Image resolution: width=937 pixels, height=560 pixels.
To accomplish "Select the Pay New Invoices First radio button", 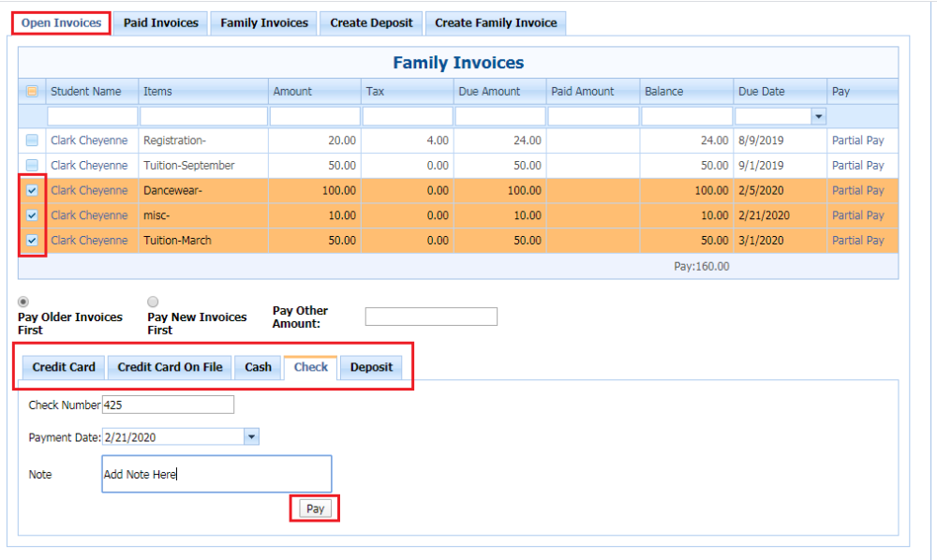I will coord(152,302).
